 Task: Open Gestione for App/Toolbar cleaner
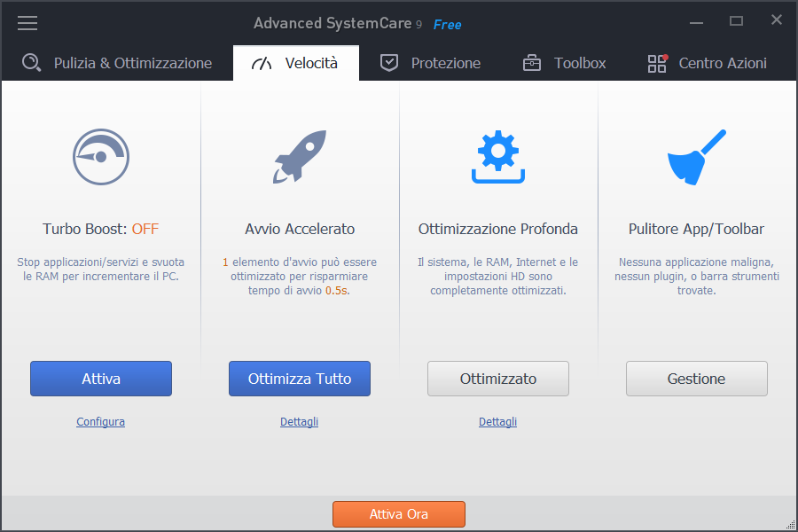697,379
